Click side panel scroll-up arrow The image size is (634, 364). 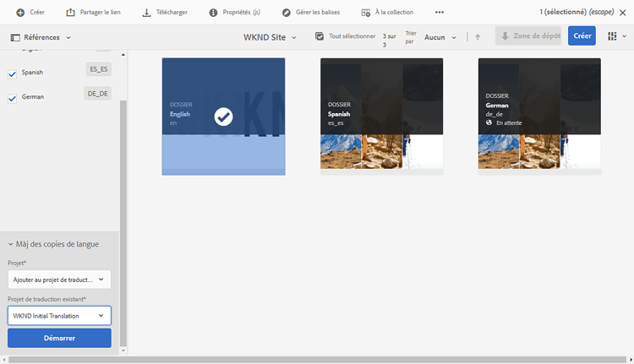click(123, 55)
